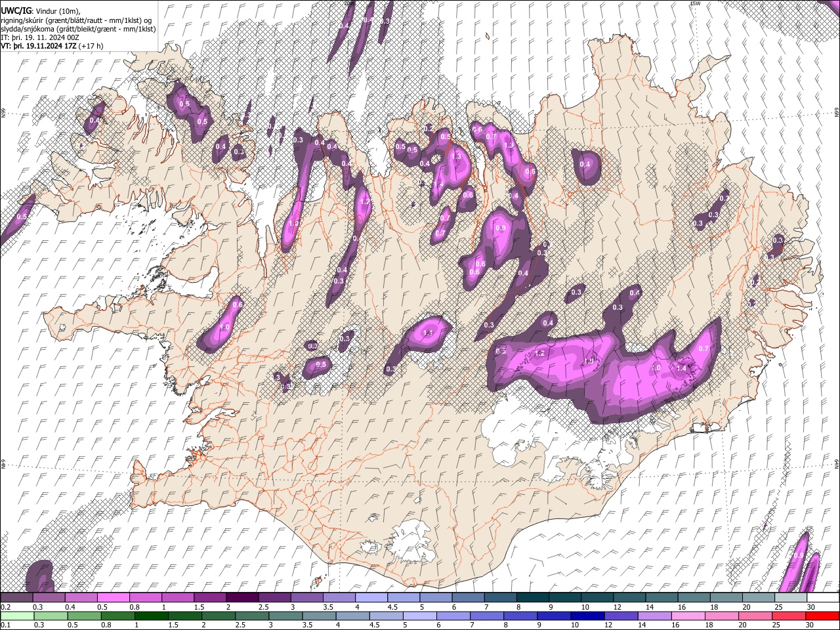The image size is (840, 630).
Task: Click the "20W" longitude label at the top edge
Action: (x=348, y=3)
